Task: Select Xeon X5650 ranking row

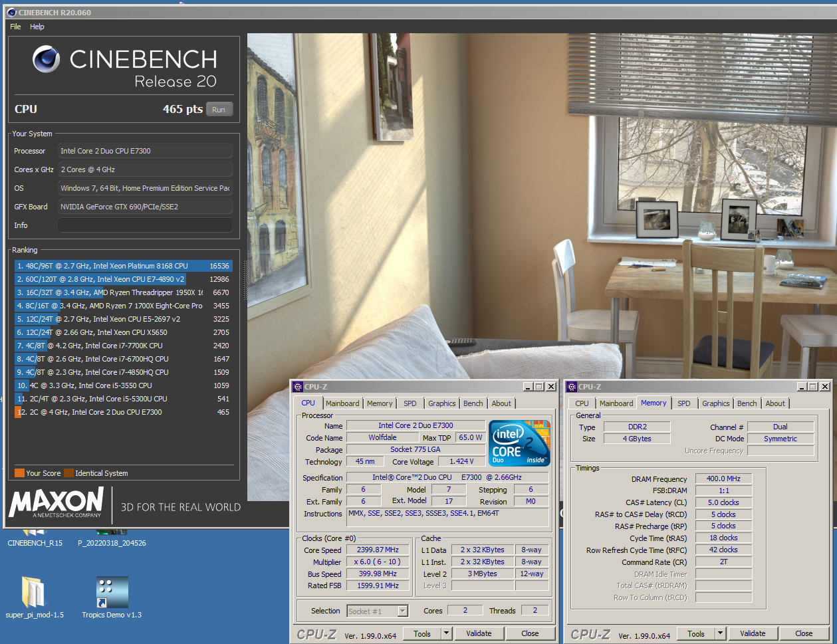Action: click(124, 332)
